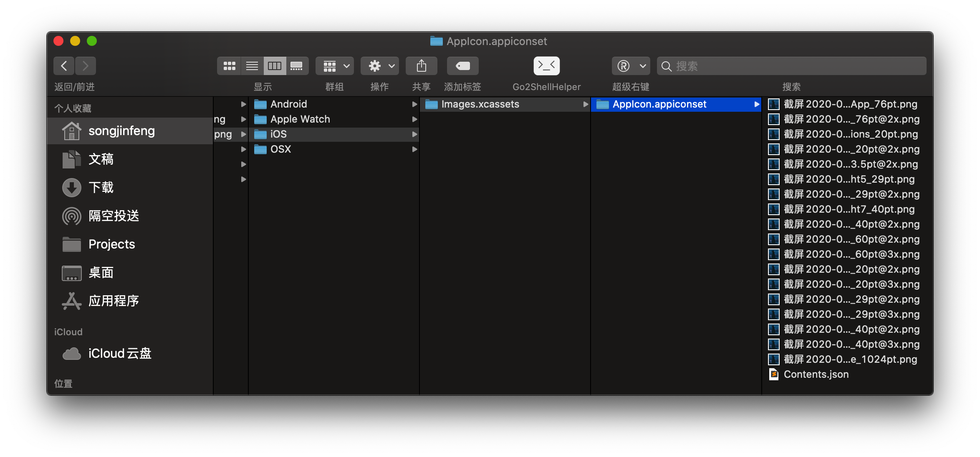Screen dimensions: 980x457
Task: Select the Contents.json file
Action: click(x=816, y=374)
